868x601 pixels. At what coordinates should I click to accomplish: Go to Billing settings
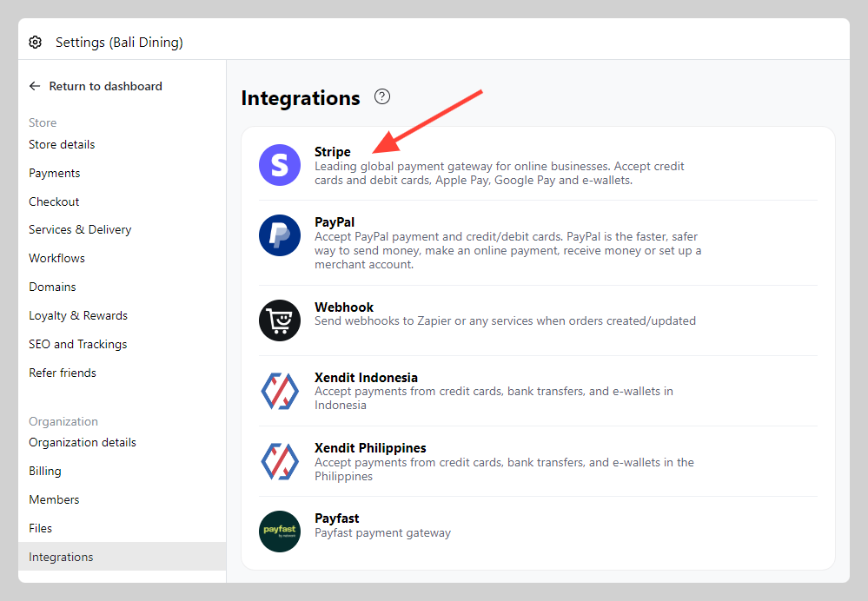45,471
